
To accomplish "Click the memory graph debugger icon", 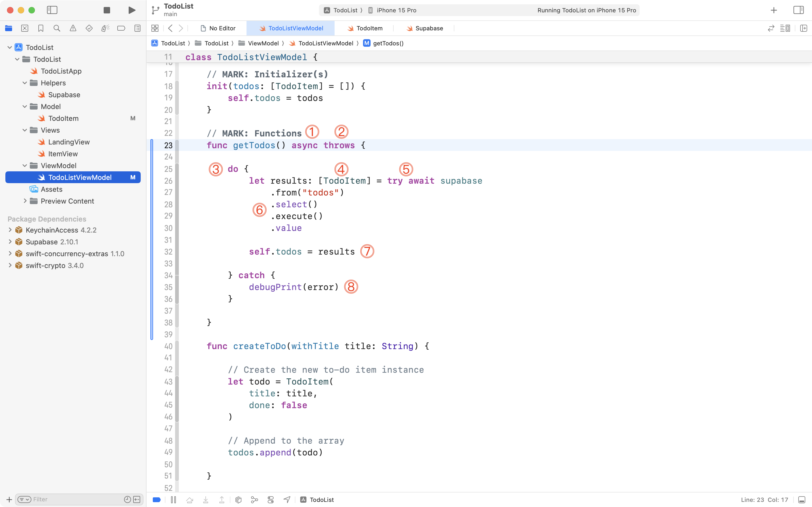I will point(255,500).
